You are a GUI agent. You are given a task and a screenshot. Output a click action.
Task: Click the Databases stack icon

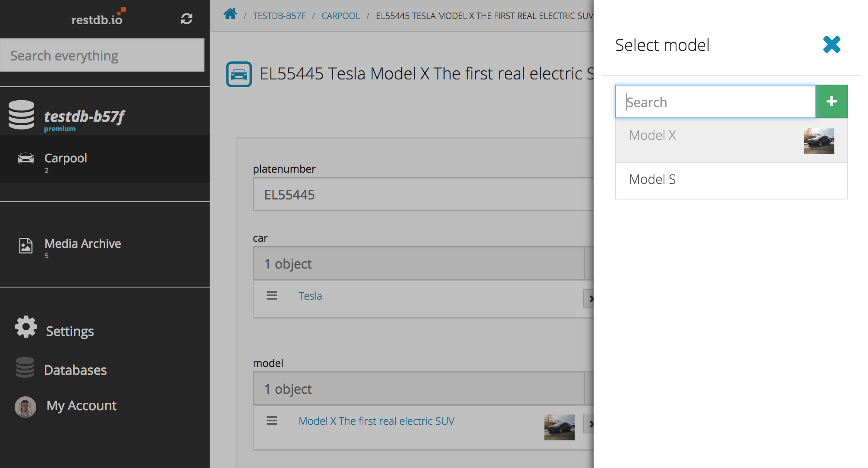tap(25, 367)
